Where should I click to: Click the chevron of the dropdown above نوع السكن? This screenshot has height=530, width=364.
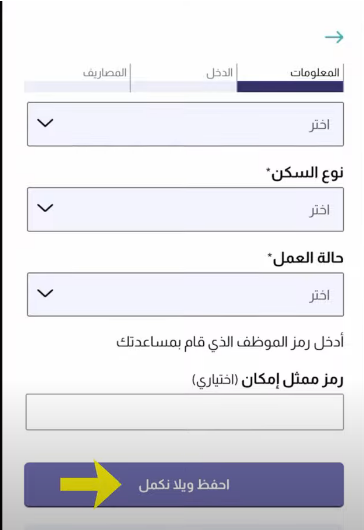(x=45, y=123)
